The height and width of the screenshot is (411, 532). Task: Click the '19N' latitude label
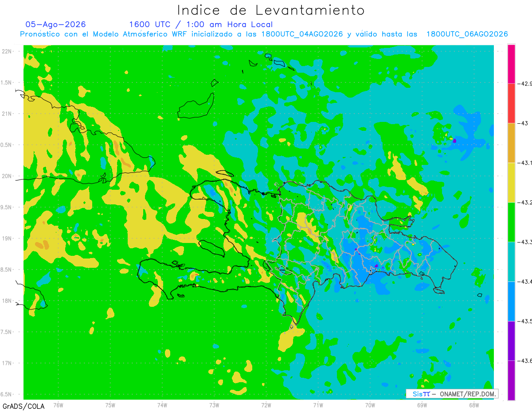point(8,238)
